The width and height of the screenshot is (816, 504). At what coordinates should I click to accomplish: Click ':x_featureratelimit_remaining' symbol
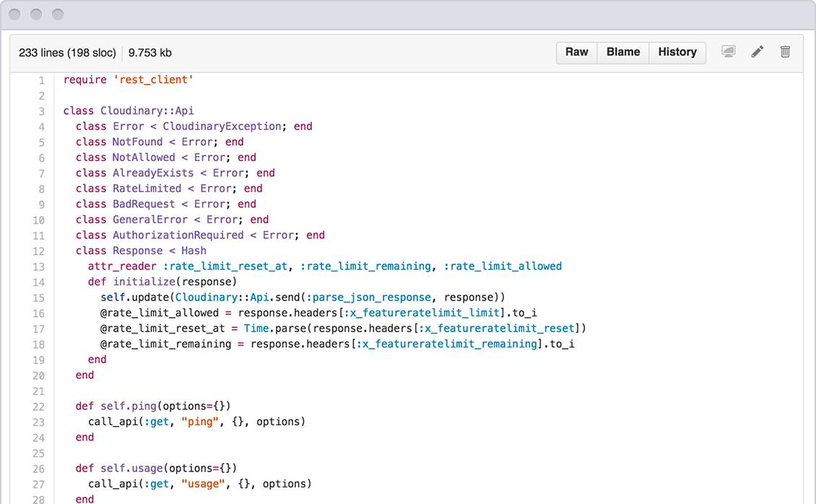point(447,344)
